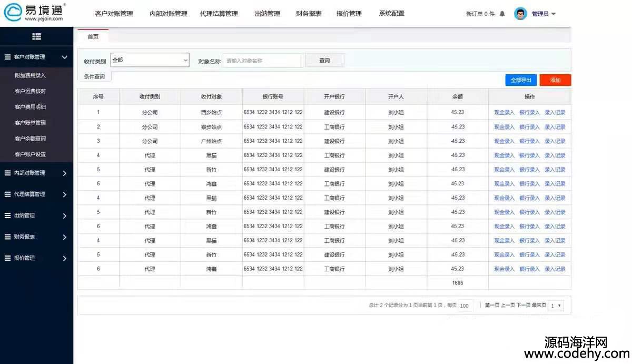Expand 出纳管理 sidebar chevron
Viewport: 632px width, 364px height.
click(x=64, y=215)
